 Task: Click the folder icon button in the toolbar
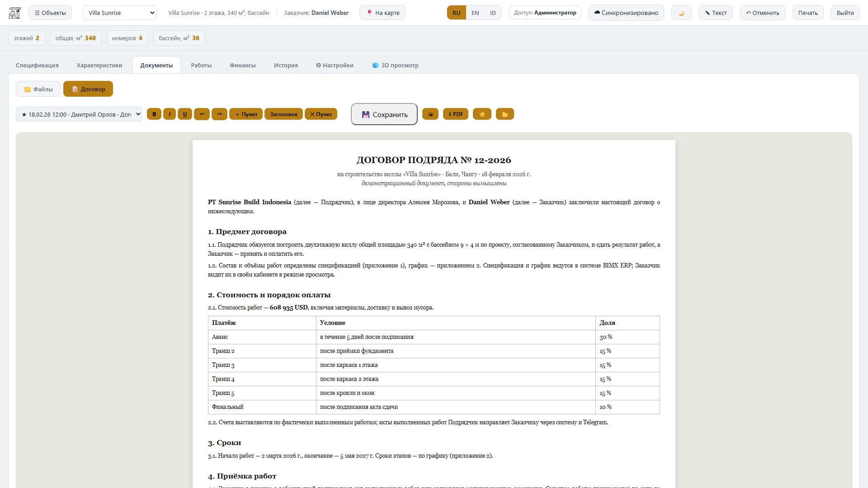(x=505, y=114)
